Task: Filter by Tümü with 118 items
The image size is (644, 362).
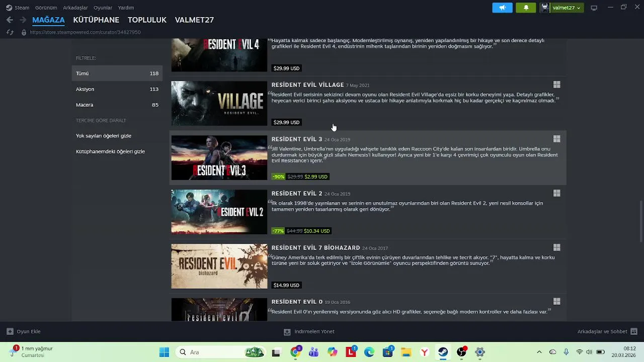Action: coord(117,73)
